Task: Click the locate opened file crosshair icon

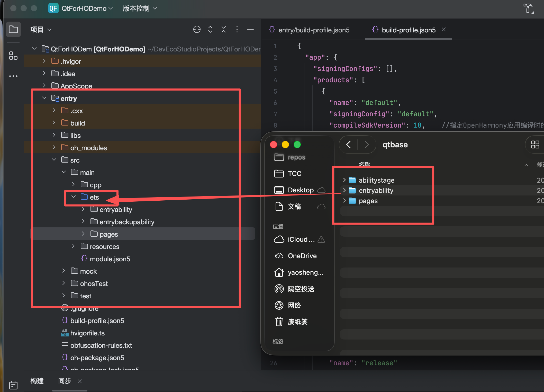Action: pos(197,29)
